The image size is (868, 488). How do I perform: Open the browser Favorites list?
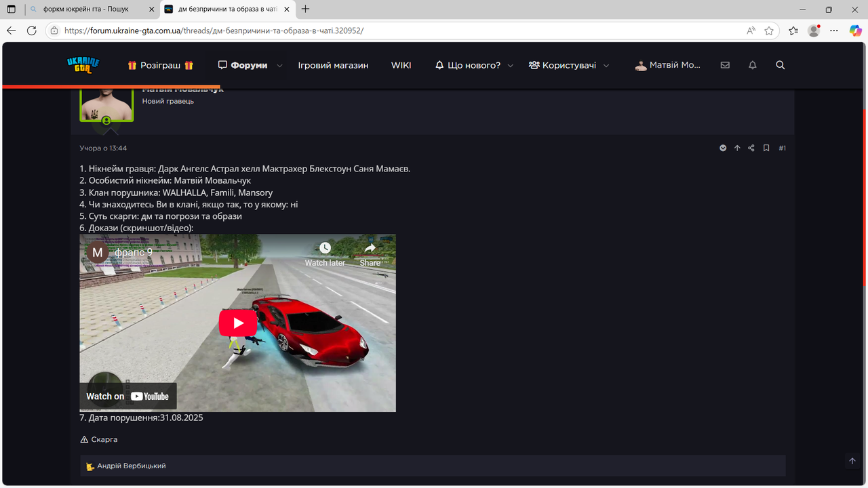[x=793, y=30]
